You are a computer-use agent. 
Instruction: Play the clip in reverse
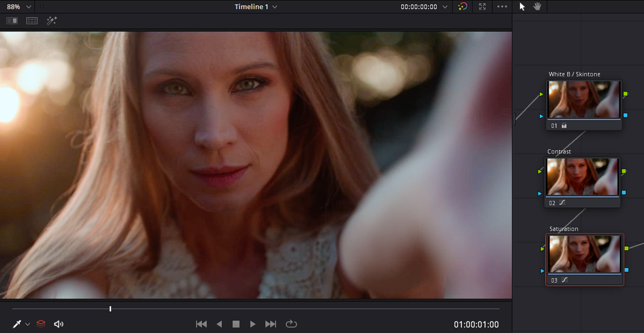click(x=219, y=324)
